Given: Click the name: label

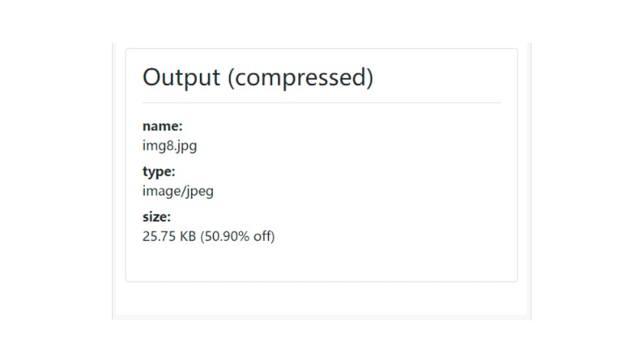Looking at the screenshot, I should pos(162,126).
